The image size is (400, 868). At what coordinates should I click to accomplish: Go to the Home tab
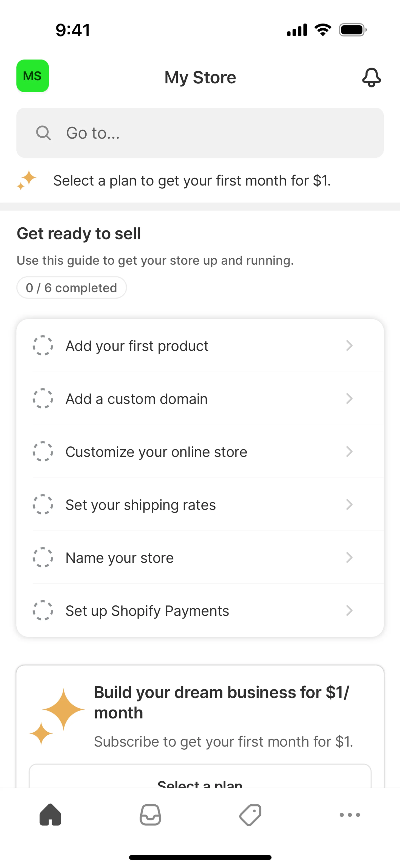pos(50,815)
